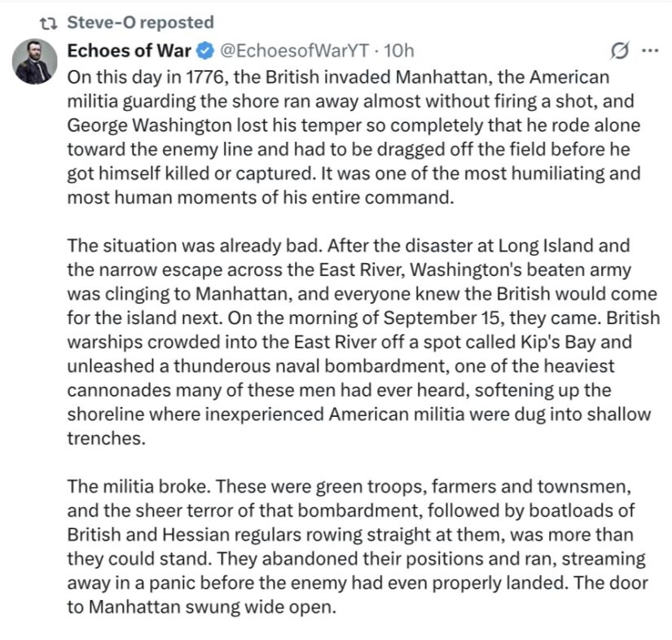Open the three-dot more options menu
Image resolution: width=672 pixels, height=640 pixels.
coord(650,50)
